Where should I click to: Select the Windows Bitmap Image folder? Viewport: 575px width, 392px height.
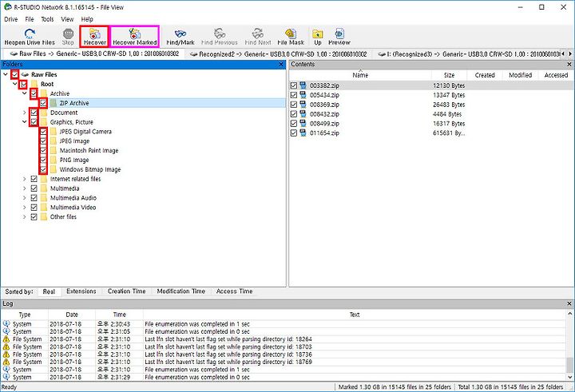90,169
